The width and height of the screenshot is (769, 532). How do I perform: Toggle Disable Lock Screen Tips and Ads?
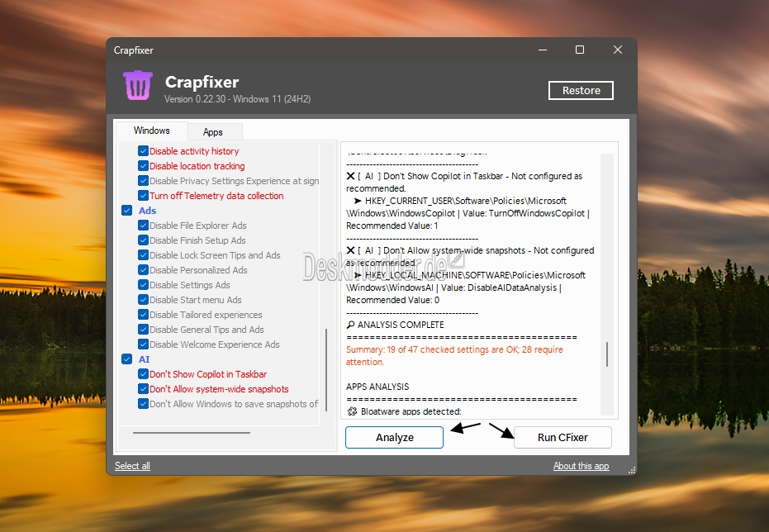click(x=143, y=255)
